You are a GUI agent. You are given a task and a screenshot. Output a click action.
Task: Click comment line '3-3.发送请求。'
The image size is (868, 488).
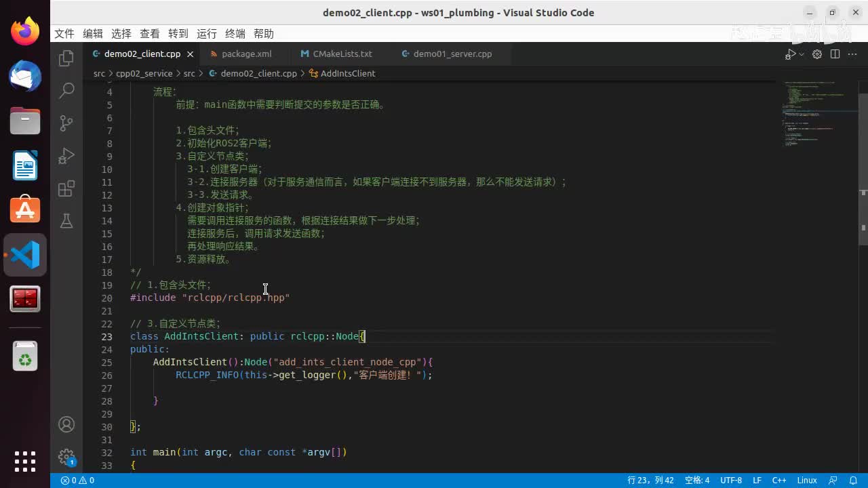click(x=221, y=195)
